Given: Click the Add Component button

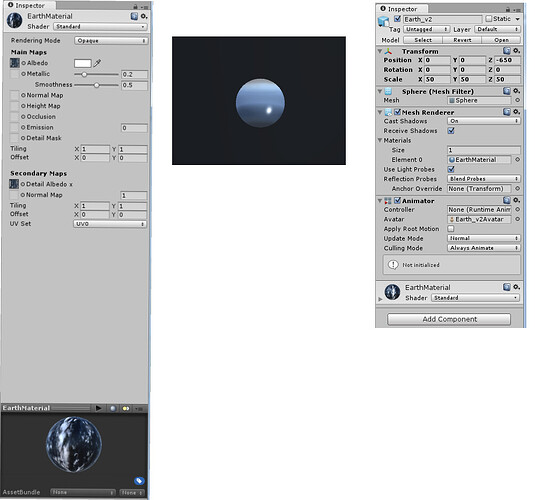Looking at the screenshot, I should click(449, 319).
